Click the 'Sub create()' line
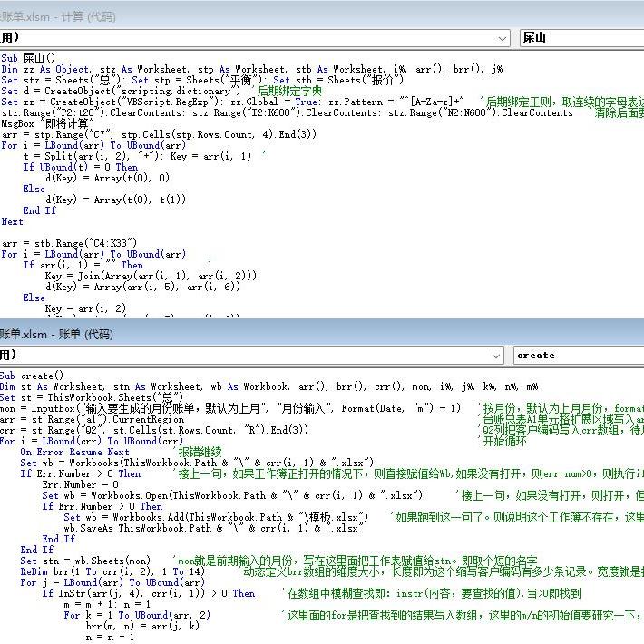Image resolution: width=644 pixels, height=644 pixels. 32,376
